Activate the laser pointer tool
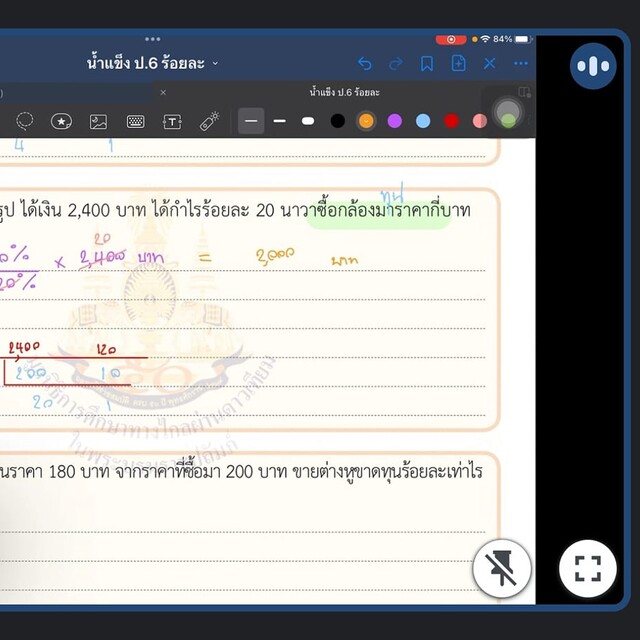640x640 pixels. coord(209,121)
